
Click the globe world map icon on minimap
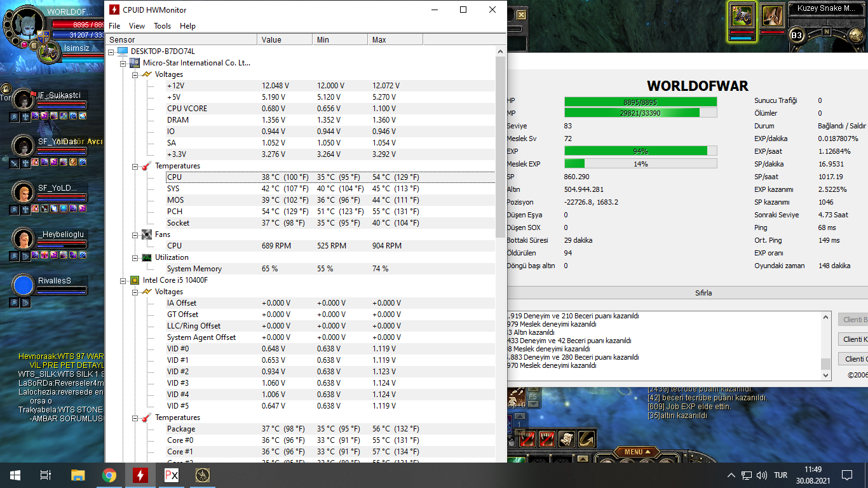857,35
